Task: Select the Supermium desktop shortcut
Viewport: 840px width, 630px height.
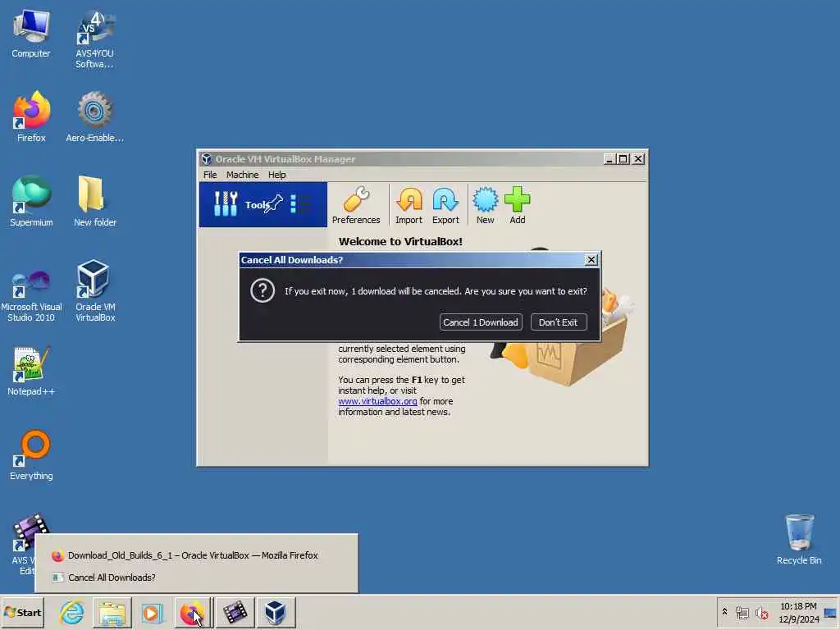Action: (31, 202)
